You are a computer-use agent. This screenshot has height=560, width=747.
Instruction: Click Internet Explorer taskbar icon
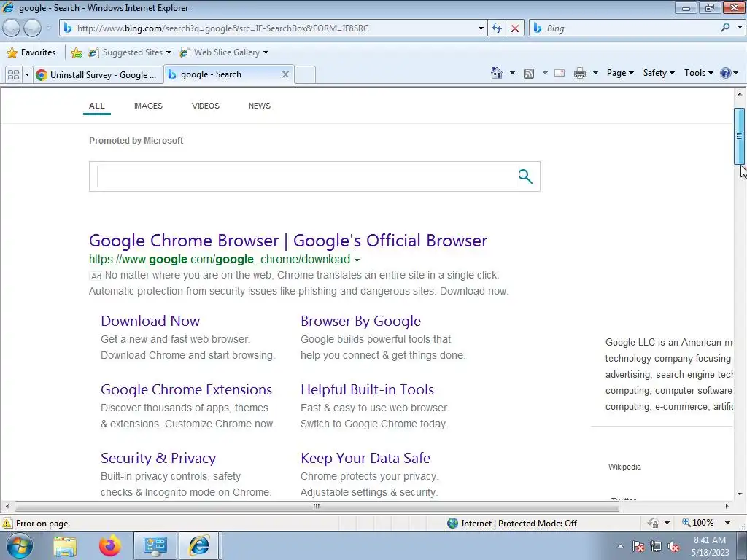(199, 545)
